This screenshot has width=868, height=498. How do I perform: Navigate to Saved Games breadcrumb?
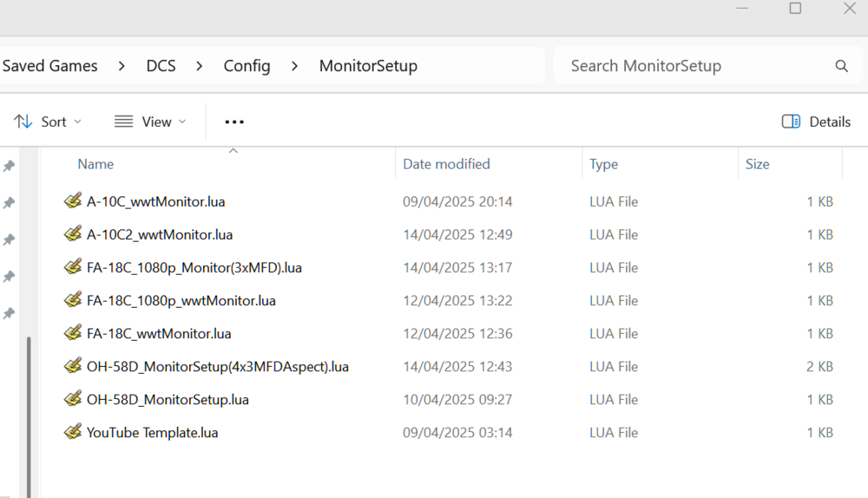coord(50,66)
